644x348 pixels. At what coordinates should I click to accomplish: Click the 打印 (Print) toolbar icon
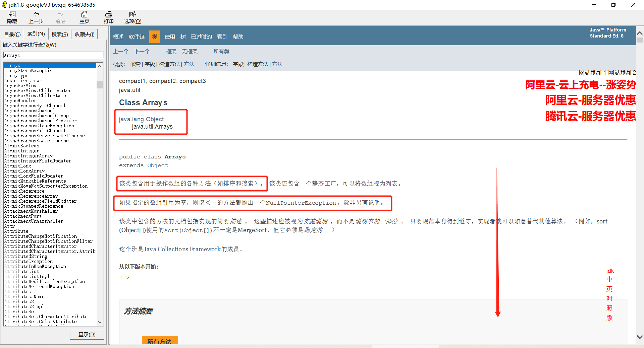(109, 17)
